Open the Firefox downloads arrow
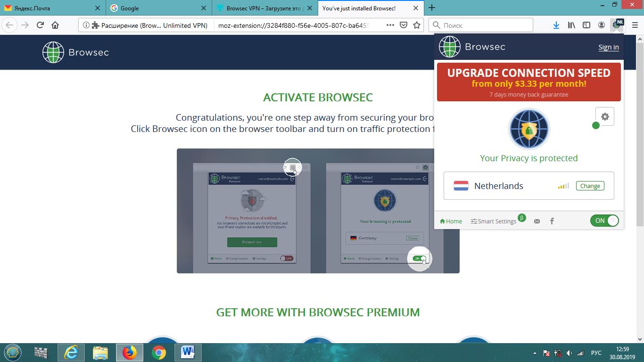This screenshot has width=644, height=362. (x=556, y=25)
